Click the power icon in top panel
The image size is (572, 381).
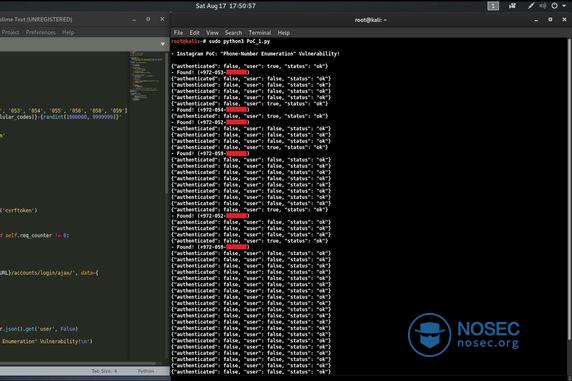(554, 6)
